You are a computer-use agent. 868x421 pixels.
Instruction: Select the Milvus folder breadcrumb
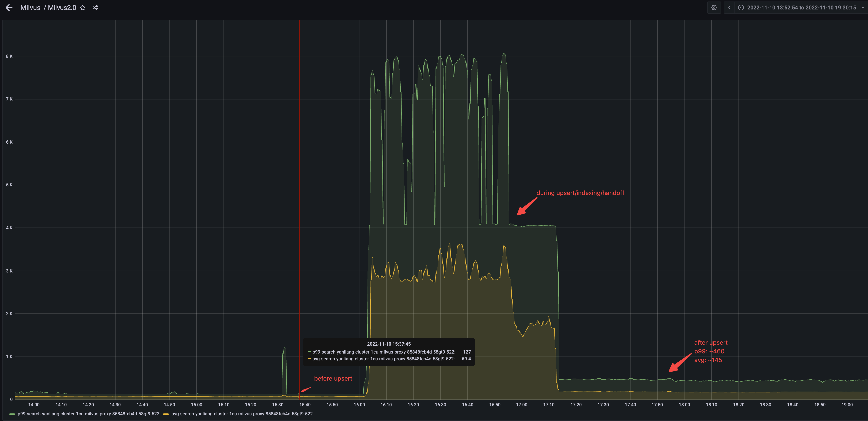(x=30, y=7)
